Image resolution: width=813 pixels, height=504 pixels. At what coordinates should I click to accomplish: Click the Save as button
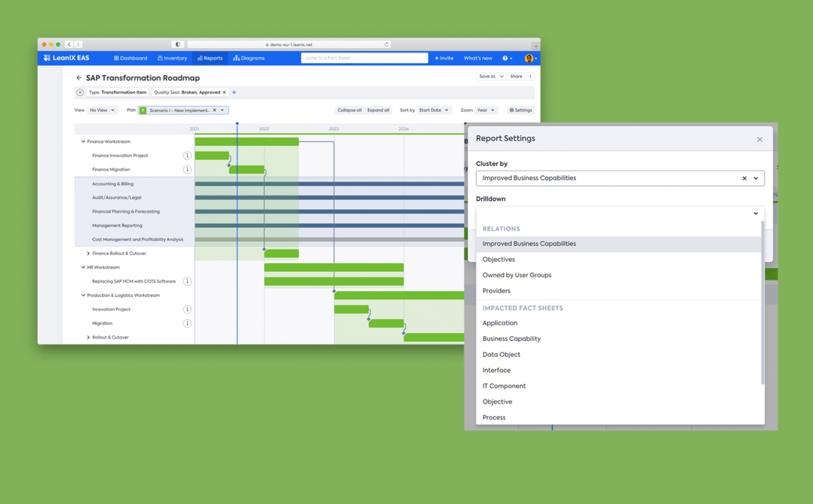487,76
